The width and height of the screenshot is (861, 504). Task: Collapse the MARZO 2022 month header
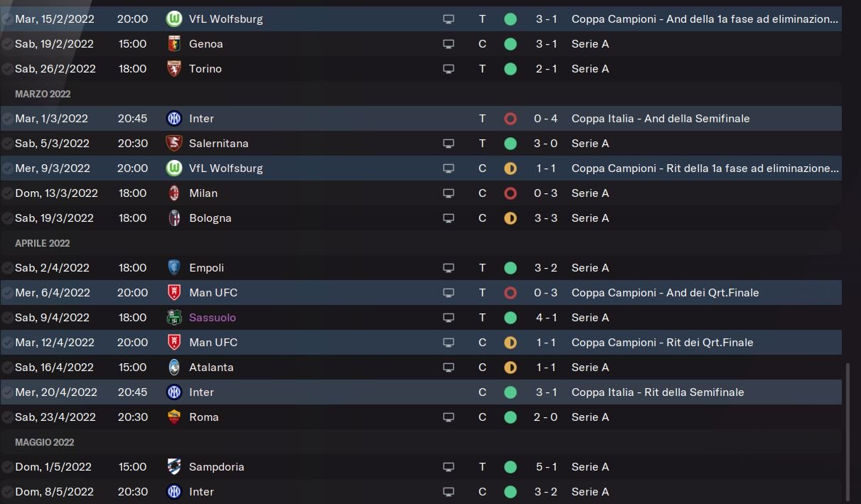click(x=43, y=94)
